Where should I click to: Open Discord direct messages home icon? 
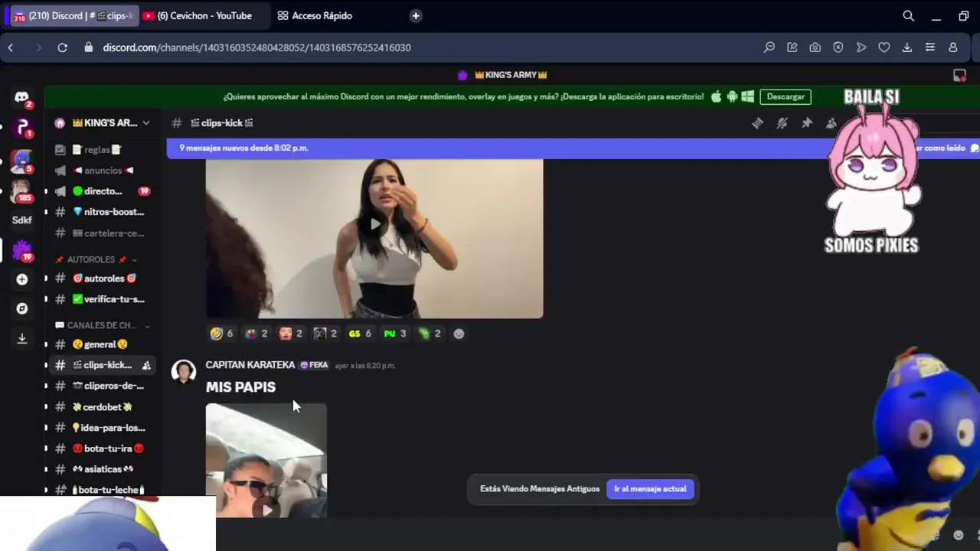click(22, 98)
